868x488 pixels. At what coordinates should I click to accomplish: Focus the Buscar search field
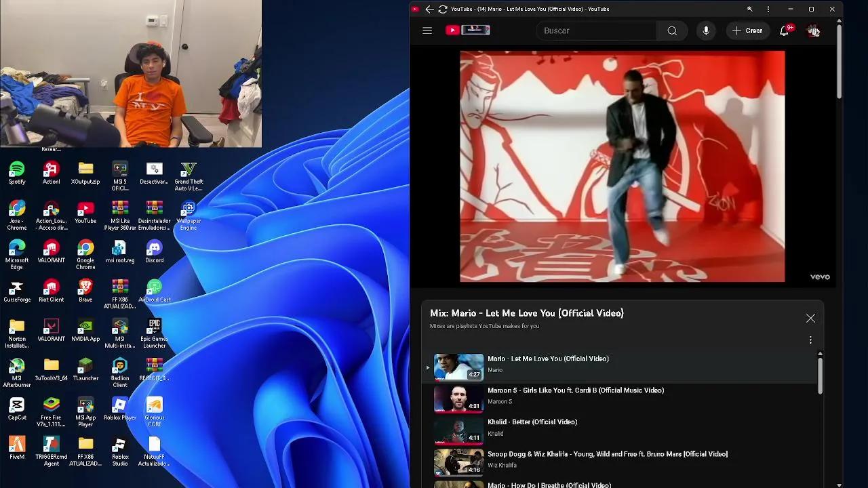(x=597, y=30)
